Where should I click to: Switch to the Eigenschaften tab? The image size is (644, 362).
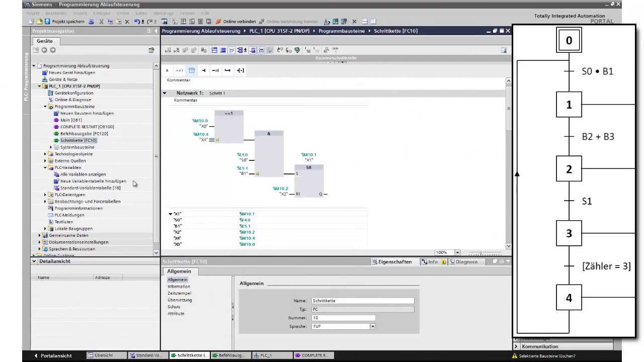(391, 262)
